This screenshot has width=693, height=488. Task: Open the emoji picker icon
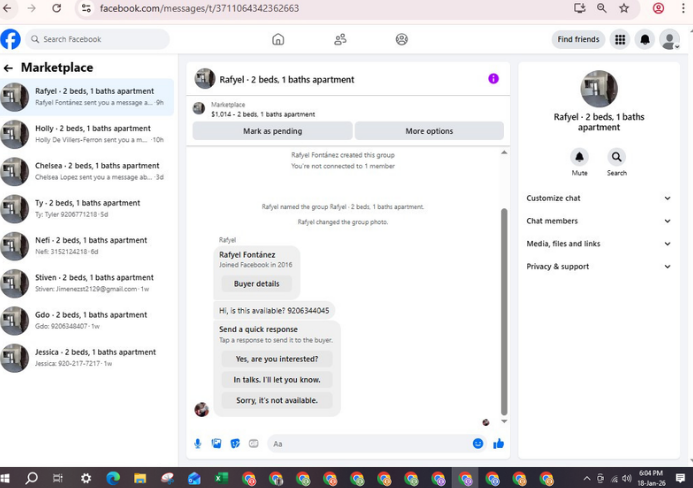click(478, 443)
